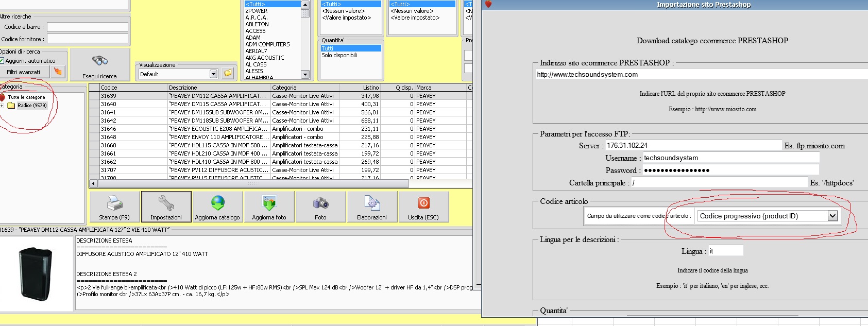Viewport: 868px width, 326px height.
Task: Select product row 31639 in table
Action: [281, 96]
